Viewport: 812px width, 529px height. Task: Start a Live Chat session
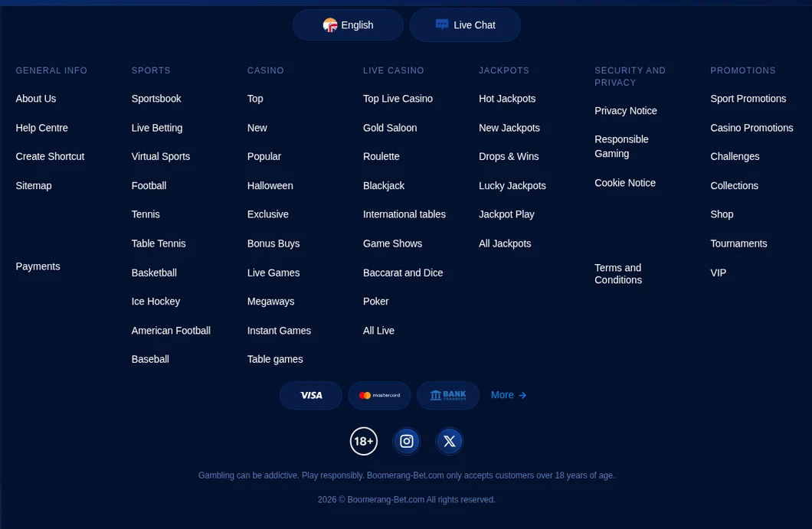[x=465, y=24]
